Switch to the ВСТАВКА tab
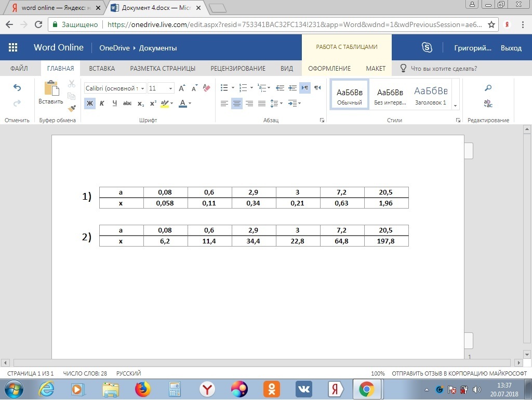 point(102,68)
